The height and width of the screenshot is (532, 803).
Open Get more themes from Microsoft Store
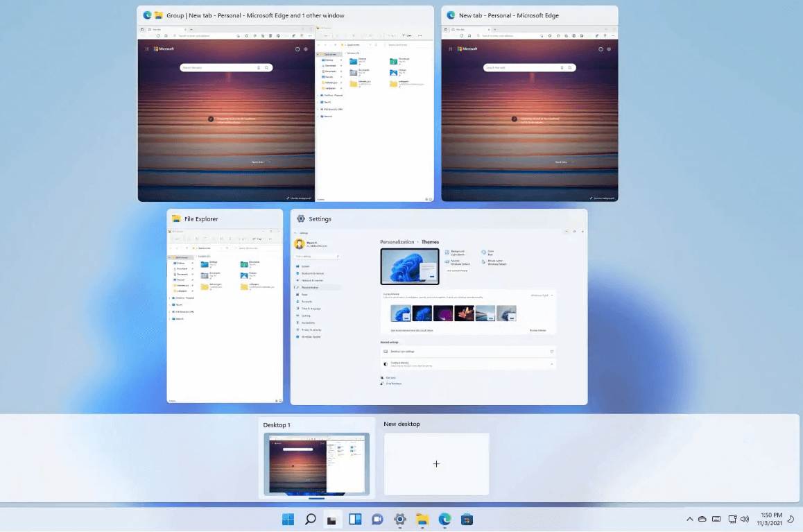(x=411, y=330)
